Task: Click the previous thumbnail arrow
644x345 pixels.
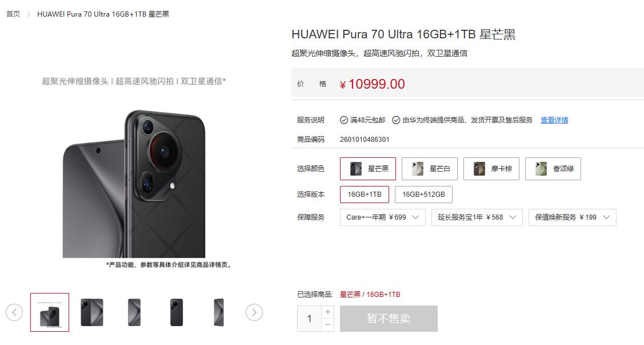Action: 14,312
